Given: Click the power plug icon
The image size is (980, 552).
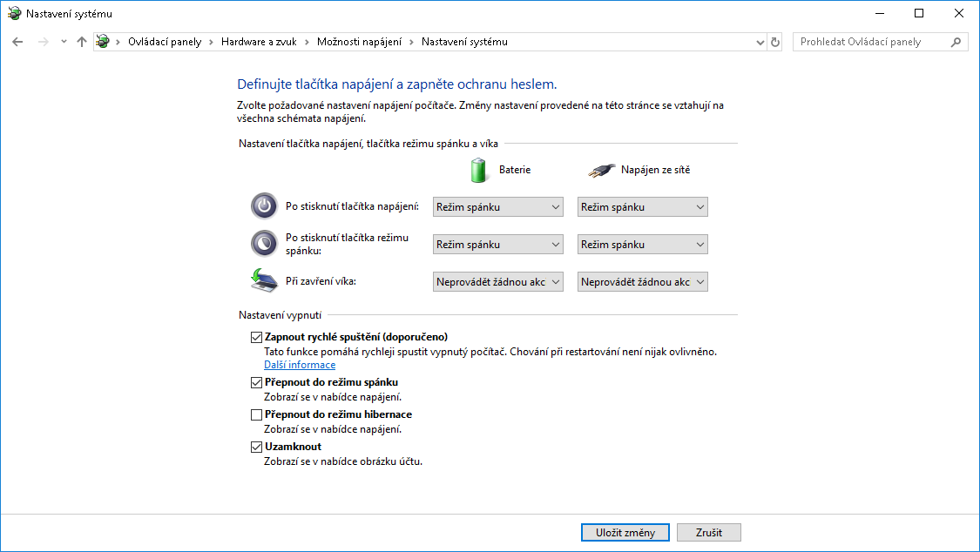Looking at the screenshot, I should (x=600, y=171).
